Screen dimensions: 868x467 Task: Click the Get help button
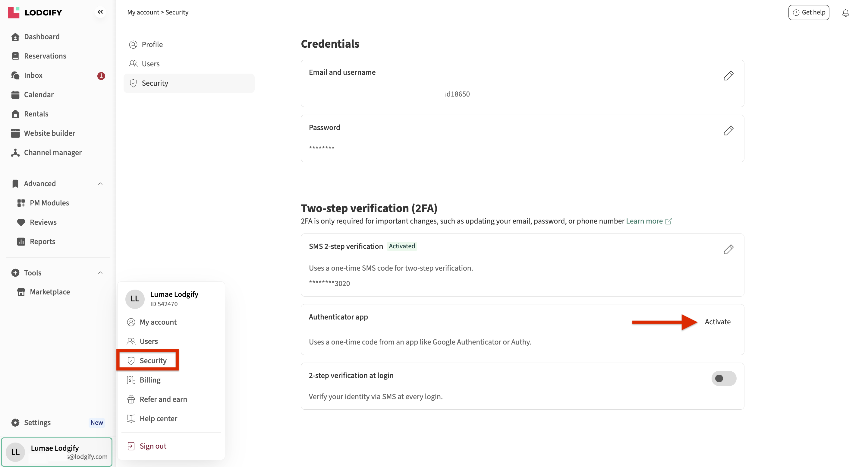(x=808, y=12)
